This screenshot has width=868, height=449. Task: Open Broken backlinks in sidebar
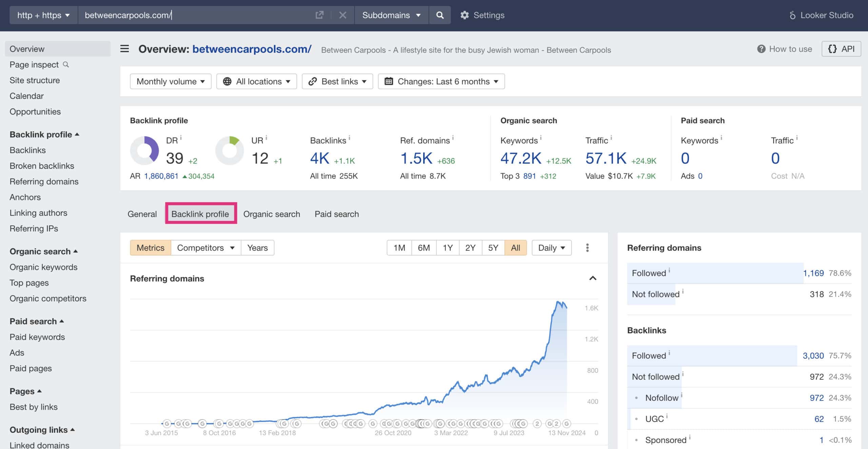pos(42,166)
